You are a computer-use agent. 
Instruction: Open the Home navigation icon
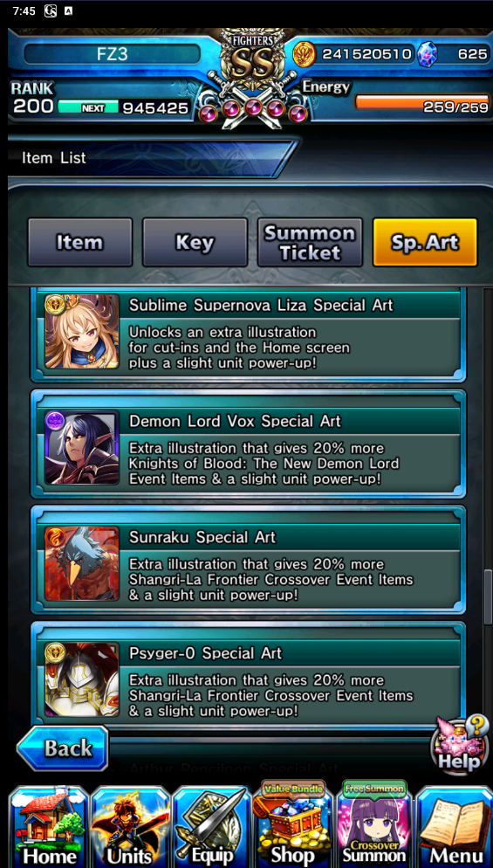(49, 826)
